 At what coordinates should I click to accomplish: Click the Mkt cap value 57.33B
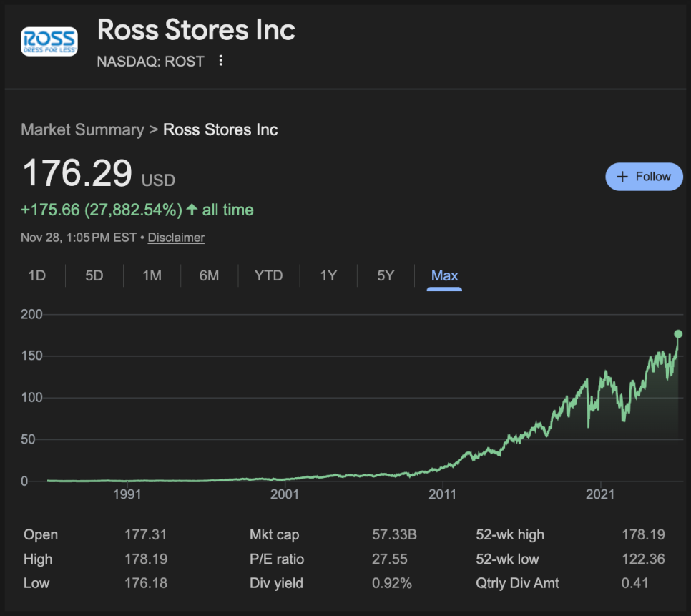(396, 534)
